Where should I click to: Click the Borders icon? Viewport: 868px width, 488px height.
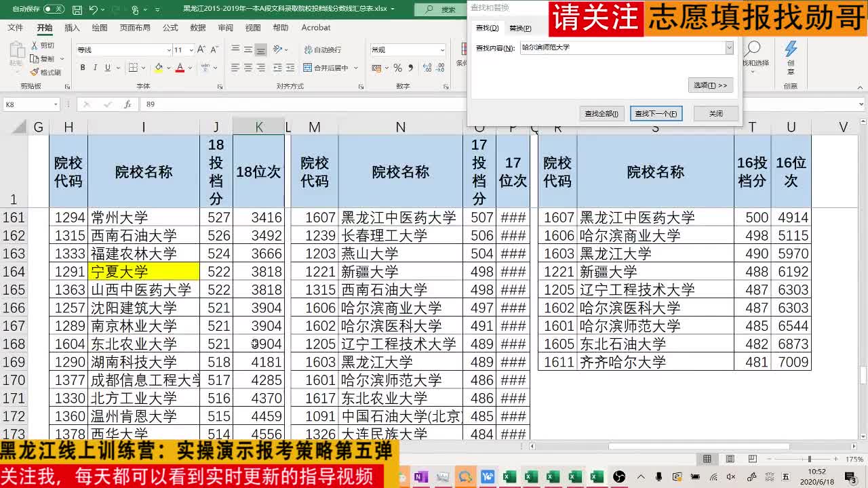[x=133, y=68]
